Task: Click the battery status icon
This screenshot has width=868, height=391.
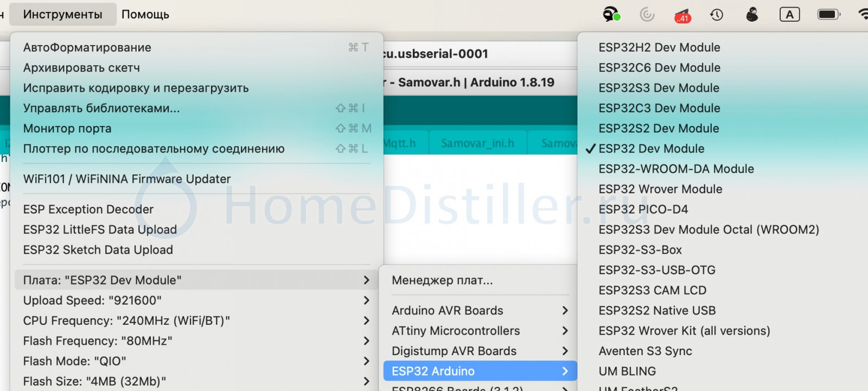Action: tap(829, 15)
